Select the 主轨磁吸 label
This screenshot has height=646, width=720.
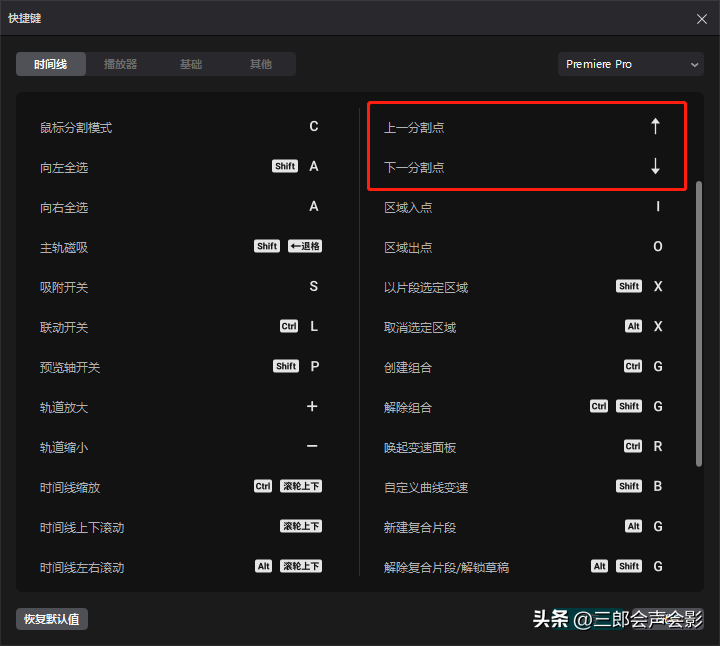pyautogui.click(x=64, y=247)
